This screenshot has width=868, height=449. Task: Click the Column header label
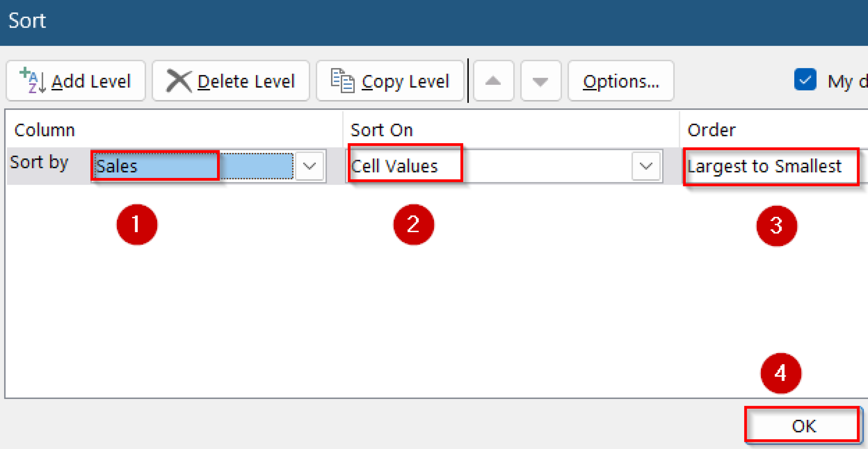click(45, 130)
